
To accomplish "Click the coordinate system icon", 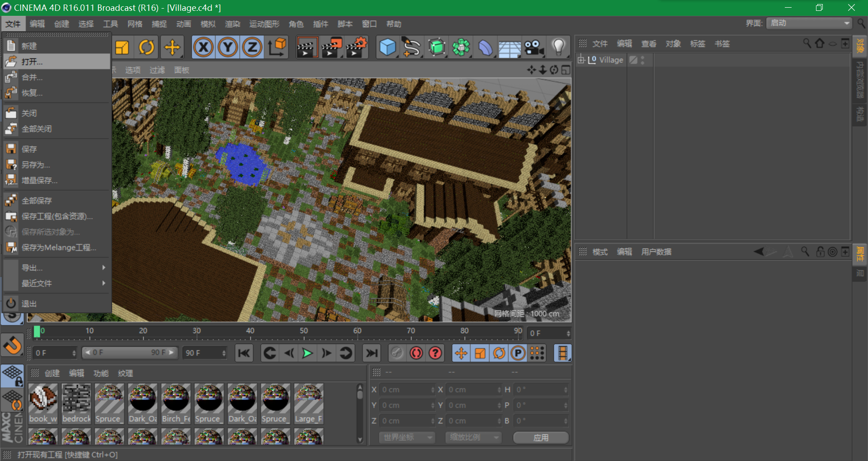I will [277, 47].
